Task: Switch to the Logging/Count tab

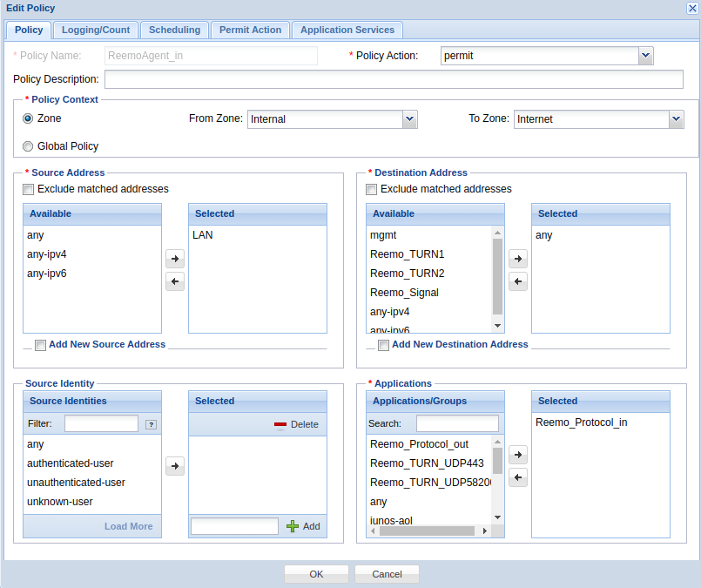Action: (96, 30)
